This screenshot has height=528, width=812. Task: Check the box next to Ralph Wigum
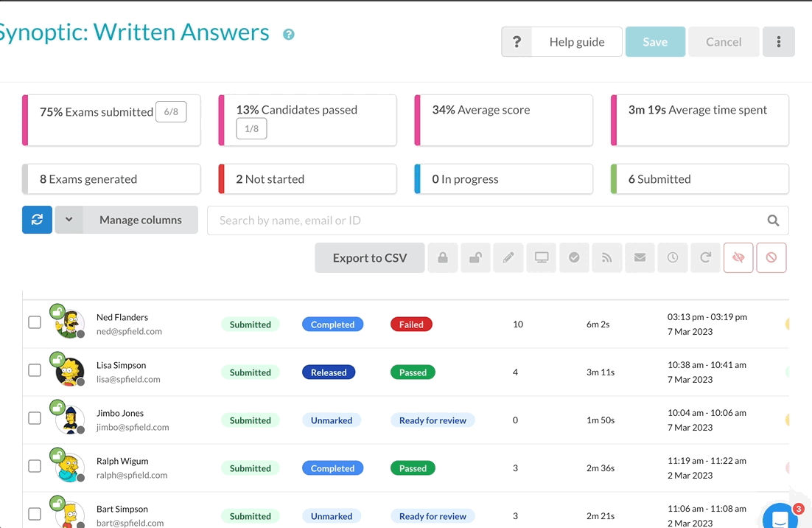click(x=35, y=466)
